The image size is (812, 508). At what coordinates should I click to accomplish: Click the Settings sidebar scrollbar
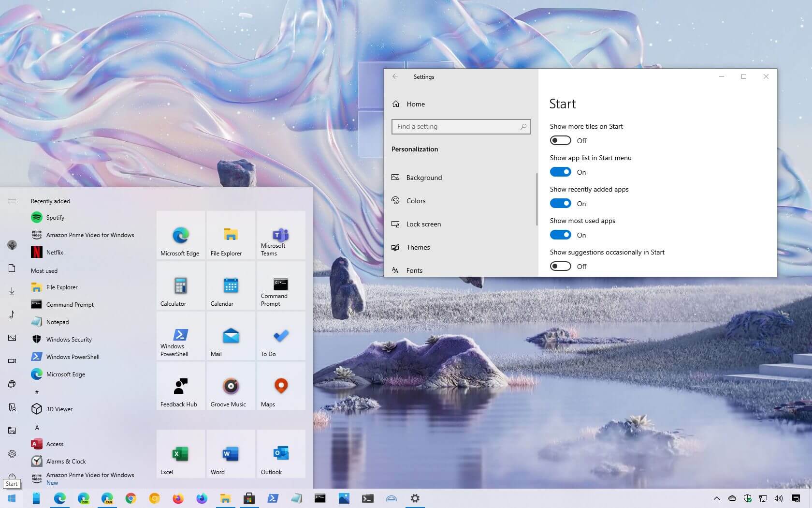[x=536, y=199]
